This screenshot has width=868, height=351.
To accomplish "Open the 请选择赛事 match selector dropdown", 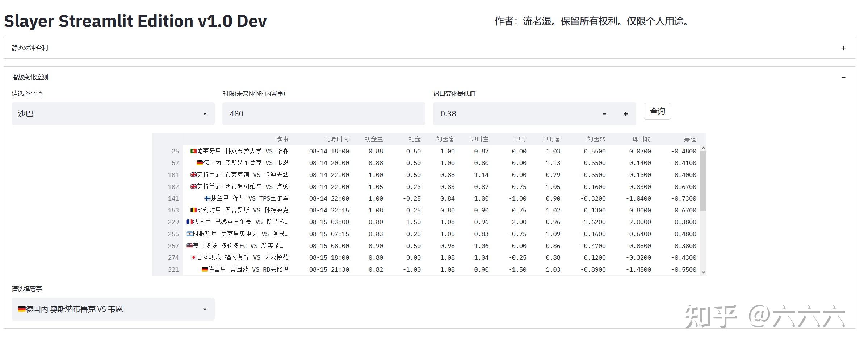I will point(113,309).
